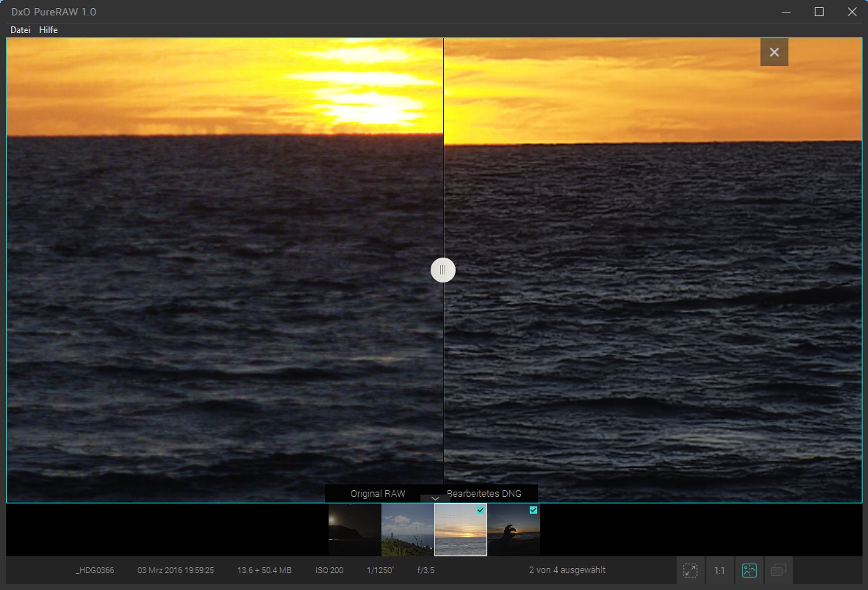Select the split-view comparison mode icon
The height and width of the screenshot is (590, 868).
[x=749, y=570]
